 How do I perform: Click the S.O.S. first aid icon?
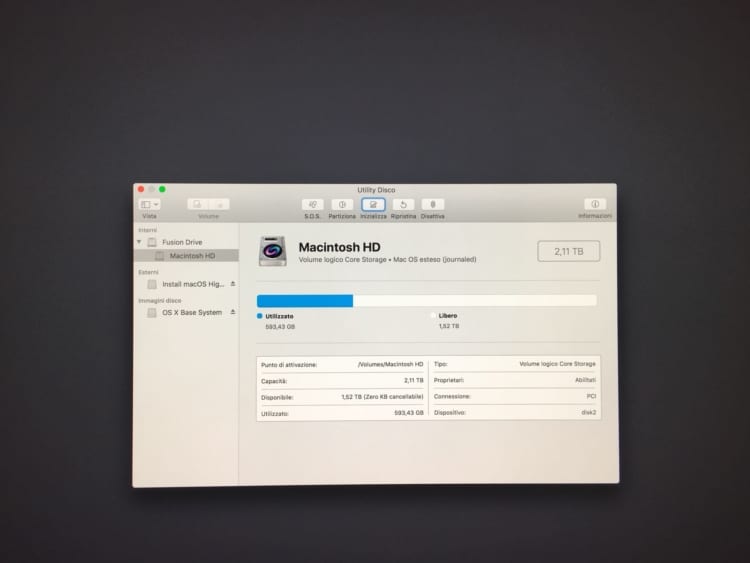click(x=314, y=204)
